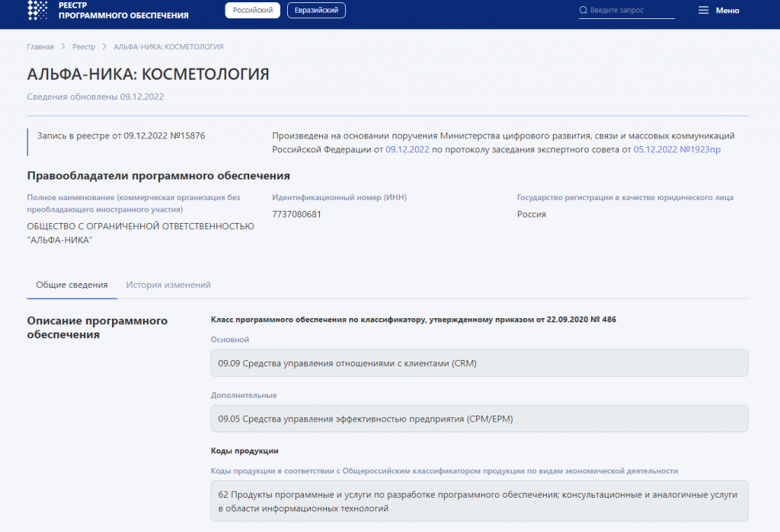The image size is (780, 532).
Task: Click Описание программного обеспечения heading
Action: click(97, 328)
